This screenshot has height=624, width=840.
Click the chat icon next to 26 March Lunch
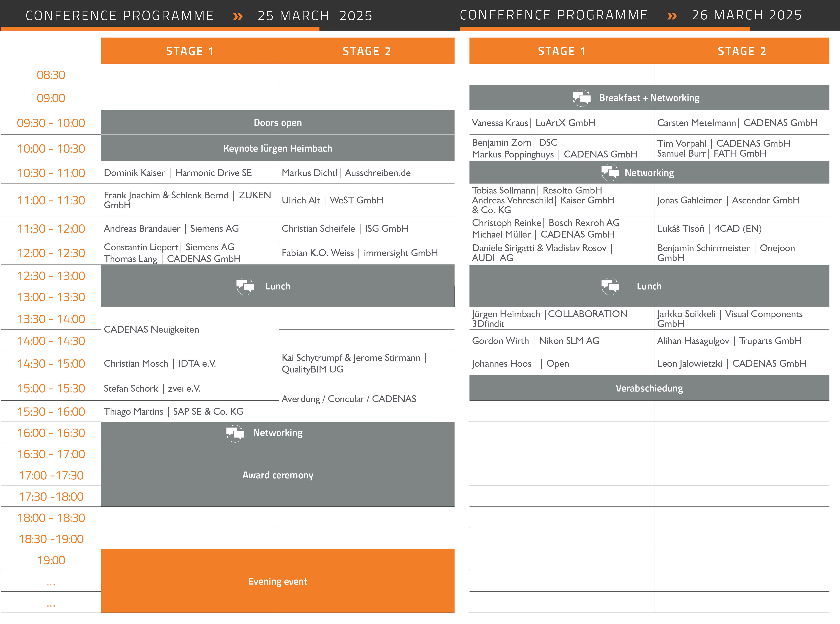[x=610, y=286]
